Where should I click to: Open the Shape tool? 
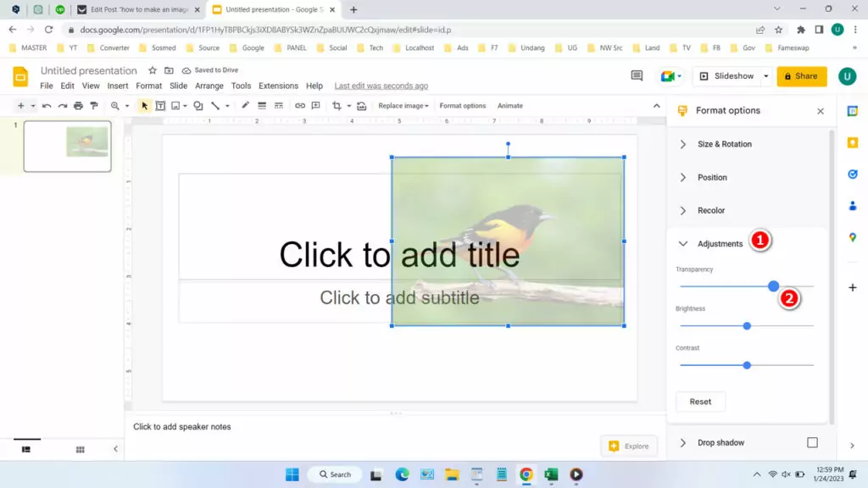(198, 106)
